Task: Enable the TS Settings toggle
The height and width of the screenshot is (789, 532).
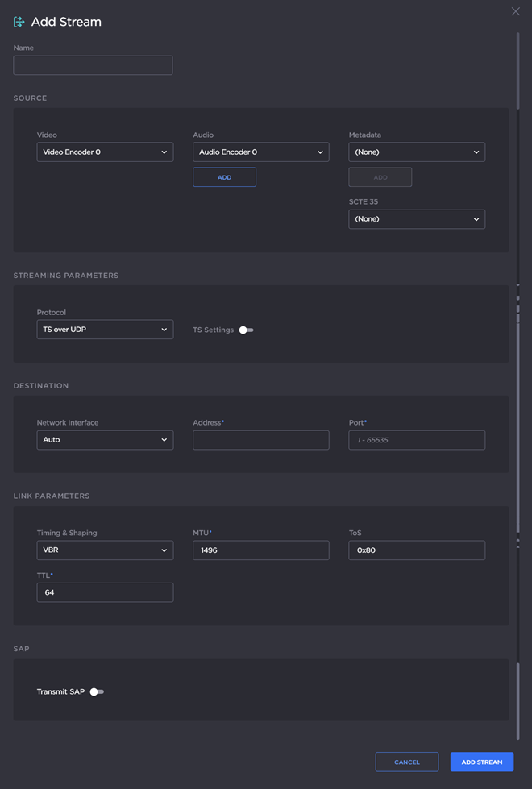Action: (246, 330)
